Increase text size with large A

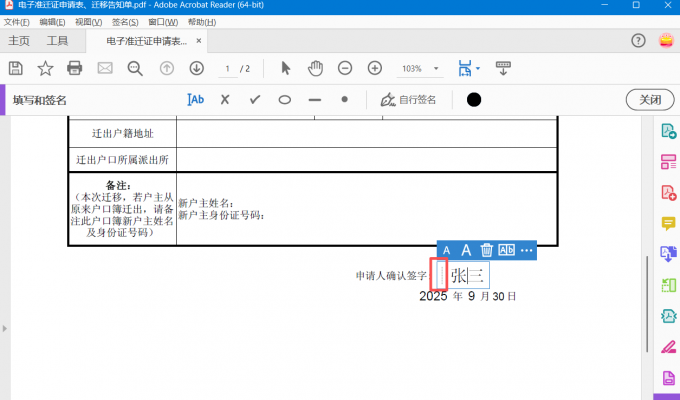coord(466,250)
